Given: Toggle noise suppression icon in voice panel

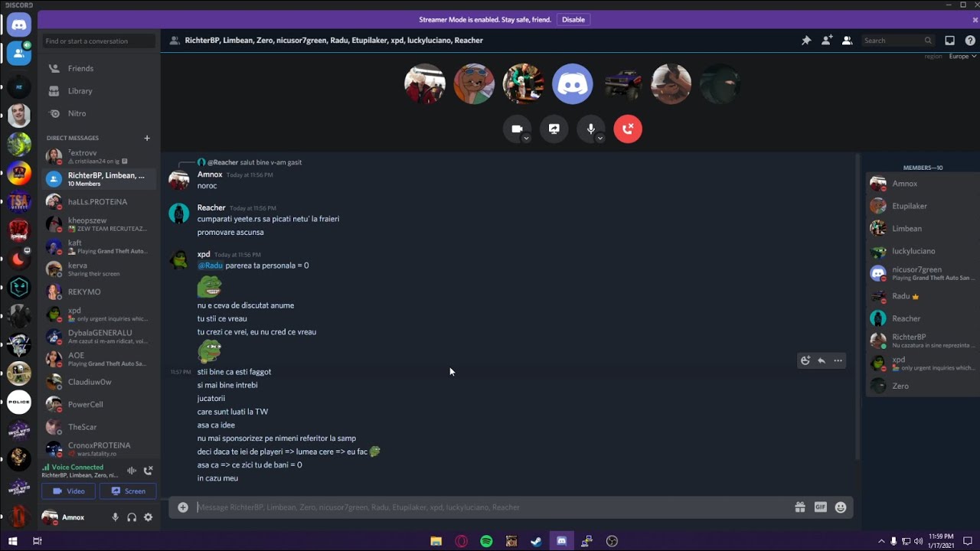Looking at the screenshot, I should pos(132,471).
